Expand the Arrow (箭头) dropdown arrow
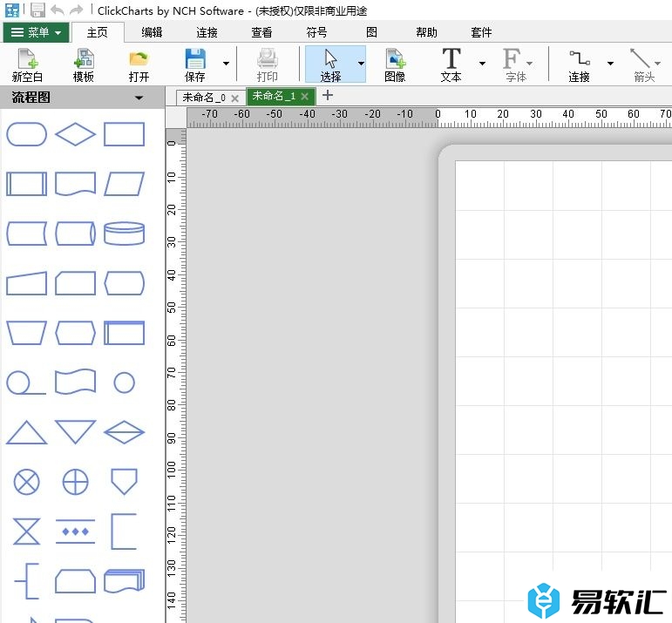 point(657,64)
